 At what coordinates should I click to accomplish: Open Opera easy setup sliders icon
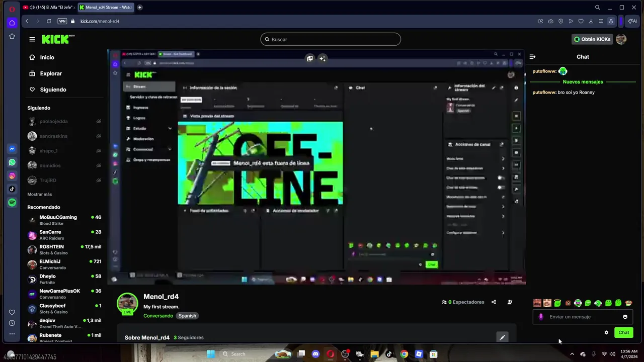601,21
